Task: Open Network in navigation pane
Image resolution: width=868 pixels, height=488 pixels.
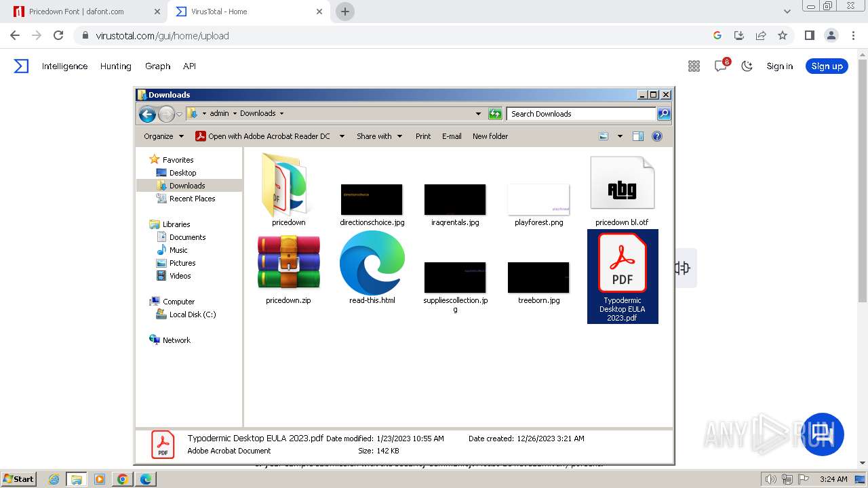Action: (170, 340)
